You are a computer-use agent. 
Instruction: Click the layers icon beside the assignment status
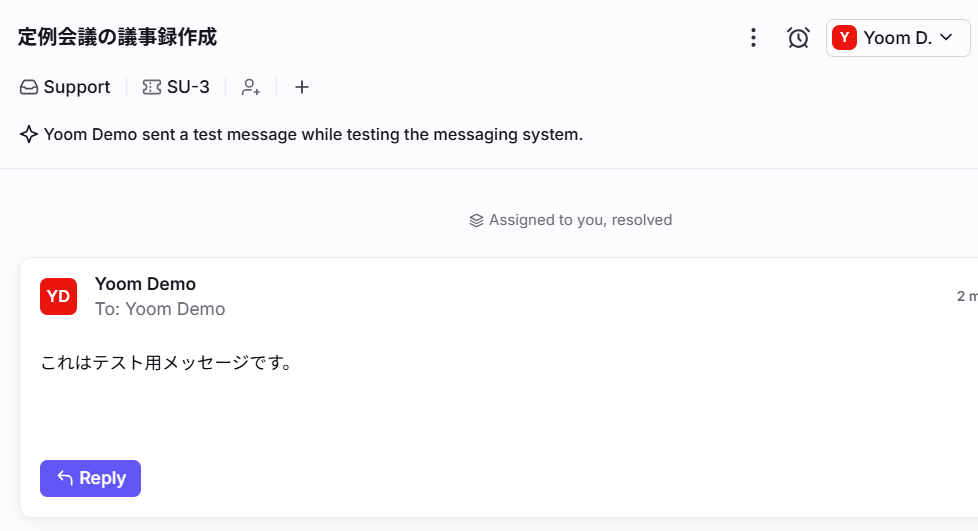point(476,220)
